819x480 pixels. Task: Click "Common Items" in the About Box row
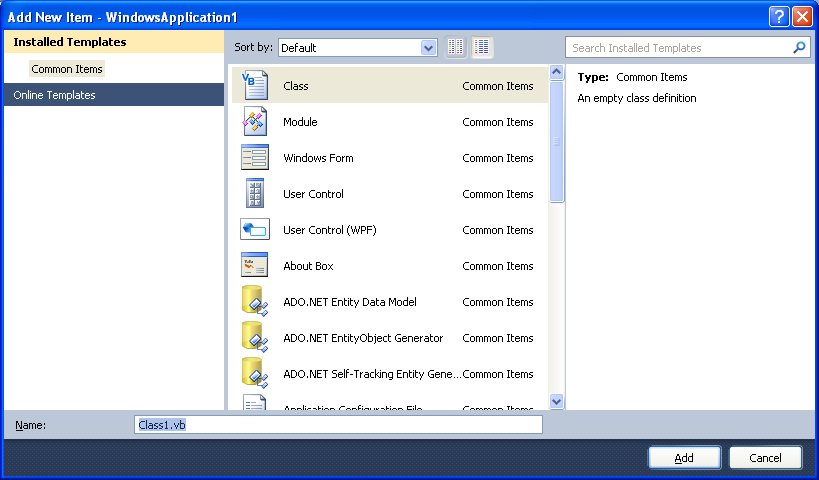point(498,266)
